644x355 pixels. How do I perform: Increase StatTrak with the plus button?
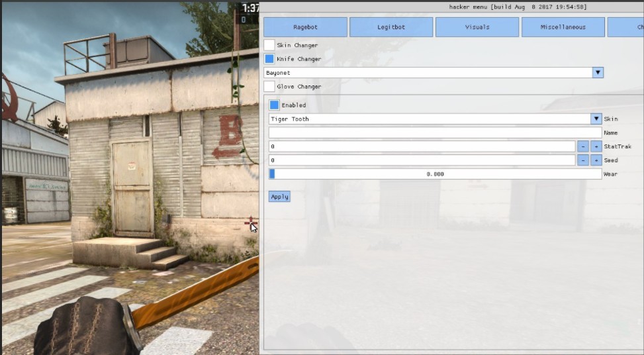tap(596, 146)
